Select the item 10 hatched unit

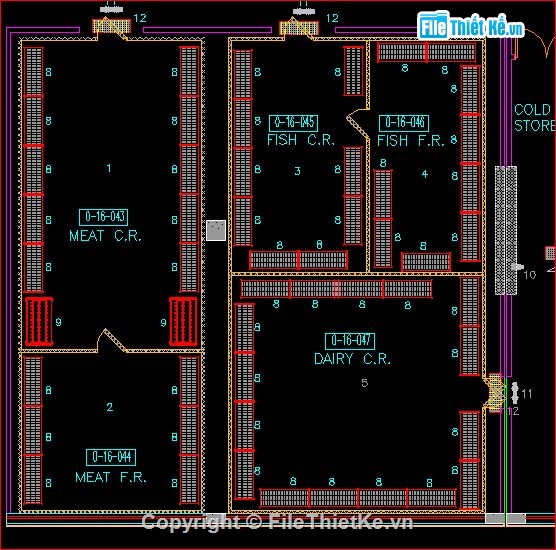coord(506,230)
